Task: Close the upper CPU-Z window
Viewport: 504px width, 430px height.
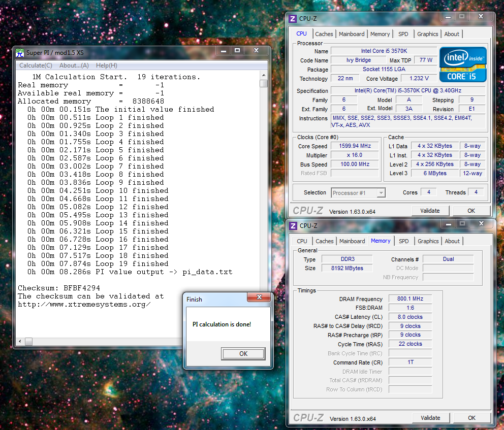Action: point(481,17)
